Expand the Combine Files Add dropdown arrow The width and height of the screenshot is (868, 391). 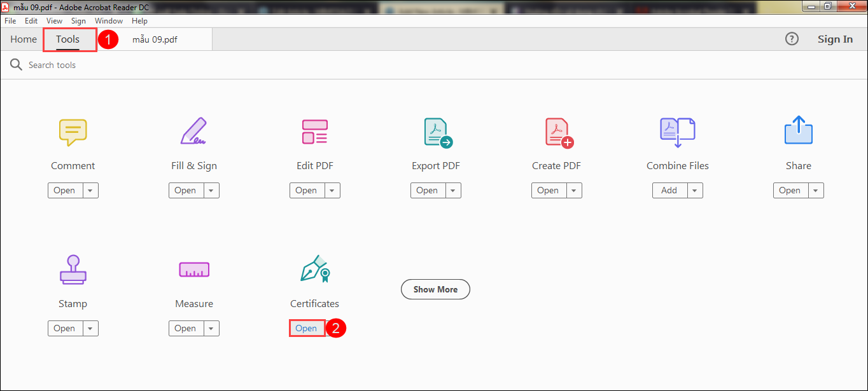coord(695,190)
